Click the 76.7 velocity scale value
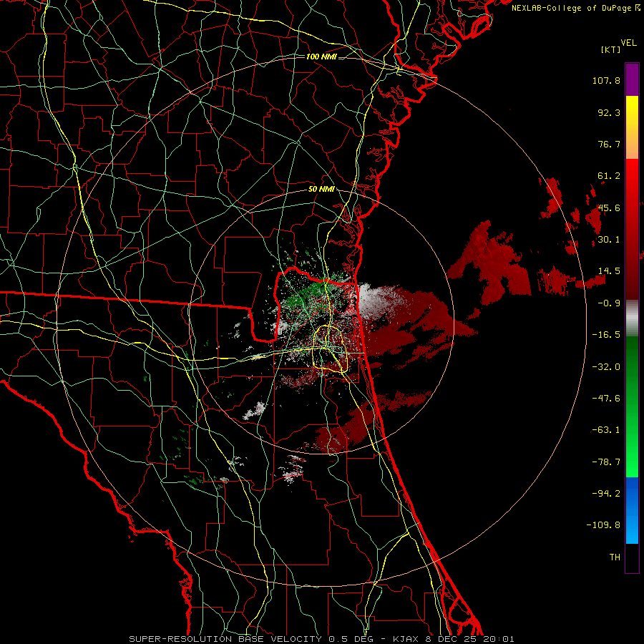Image resolution: width=644 pixels, height=644 pixels. tap(609, 144)
